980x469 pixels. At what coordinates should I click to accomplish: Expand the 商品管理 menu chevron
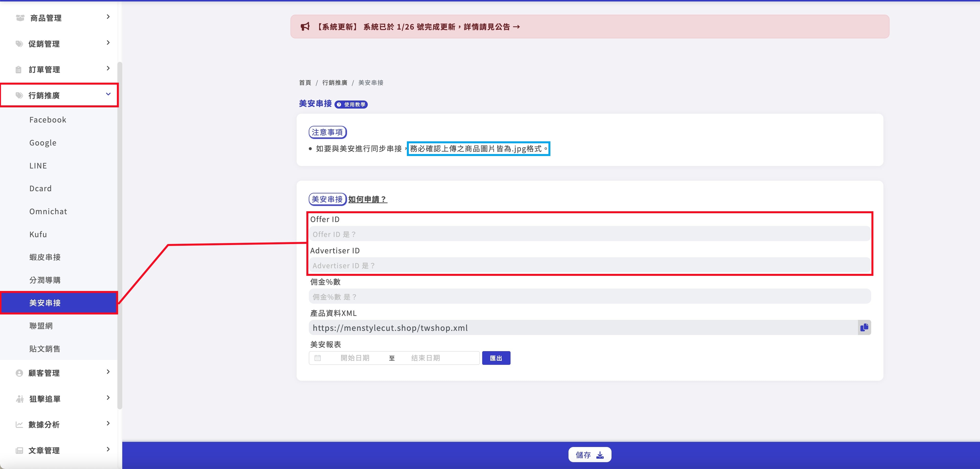pyautogui.click(x=108, y=17)
